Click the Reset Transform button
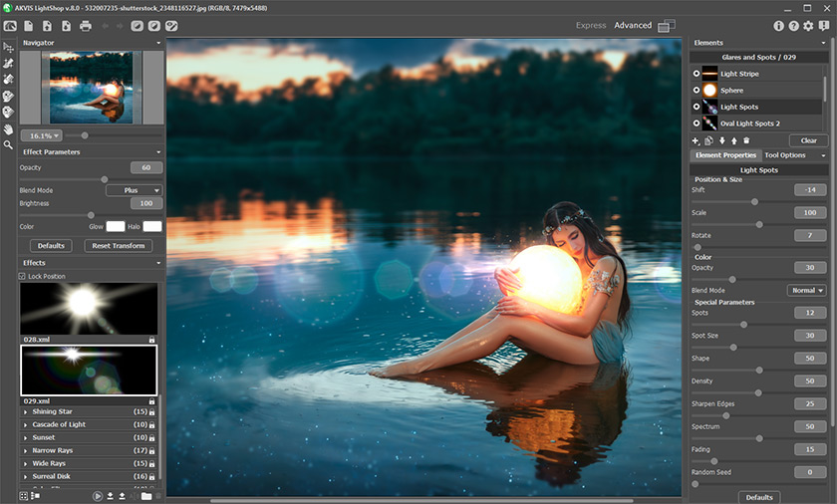837x504 pixels. coord(118,246)
